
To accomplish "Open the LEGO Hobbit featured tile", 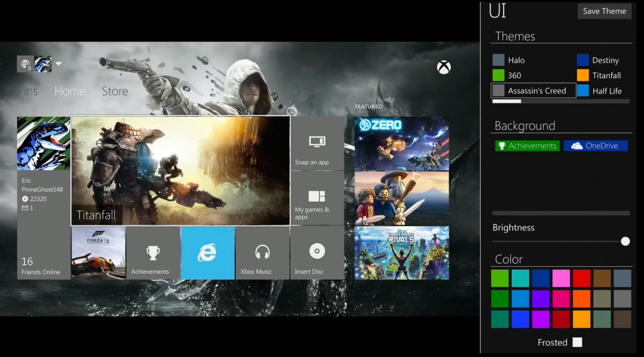I will [402, 198].
